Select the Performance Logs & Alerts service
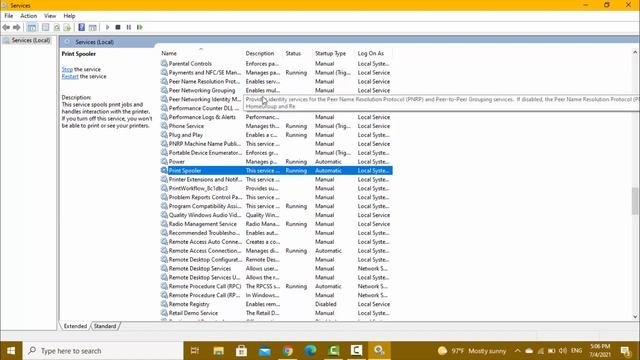Image resolution: width=640 pixels, height=360 pixels. (x=276, y=117)
